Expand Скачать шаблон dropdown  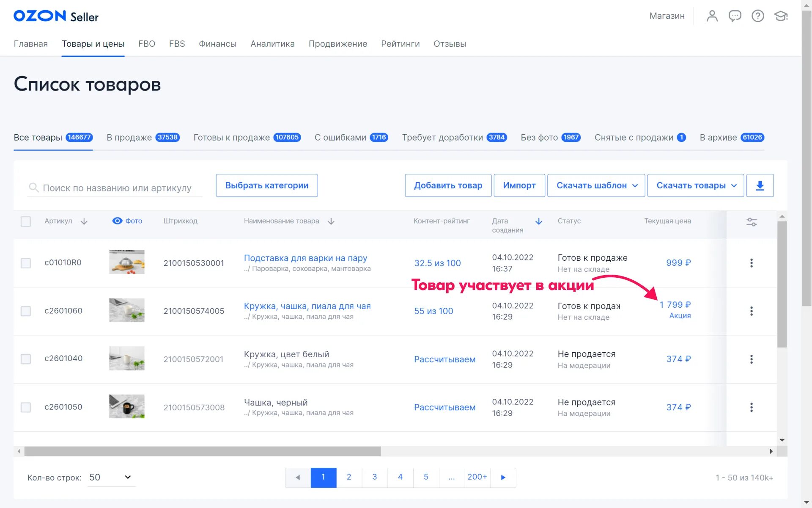click(596, 185)
